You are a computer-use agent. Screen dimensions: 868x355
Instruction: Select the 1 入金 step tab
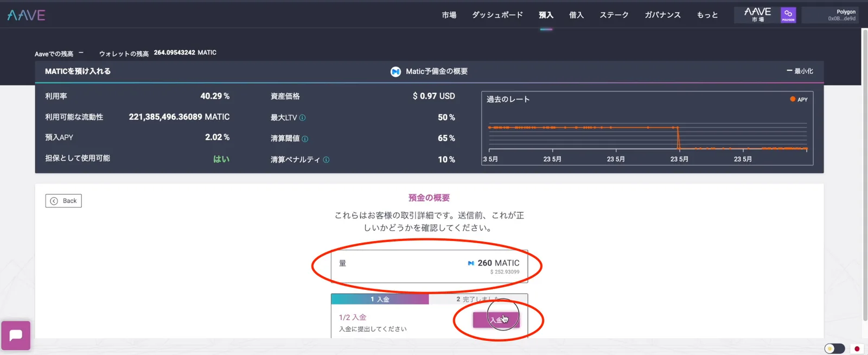click(x=380, y=300)
